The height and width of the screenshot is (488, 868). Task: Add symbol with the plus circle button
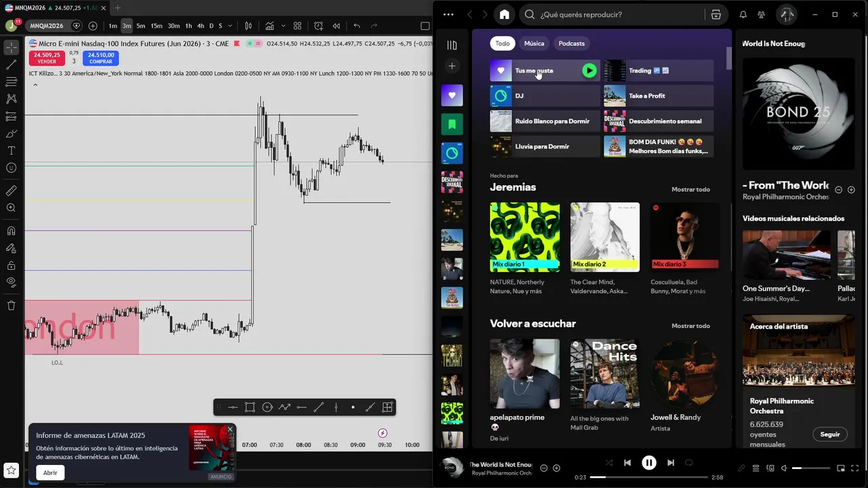pyautogui.click(x=93, y=26)
